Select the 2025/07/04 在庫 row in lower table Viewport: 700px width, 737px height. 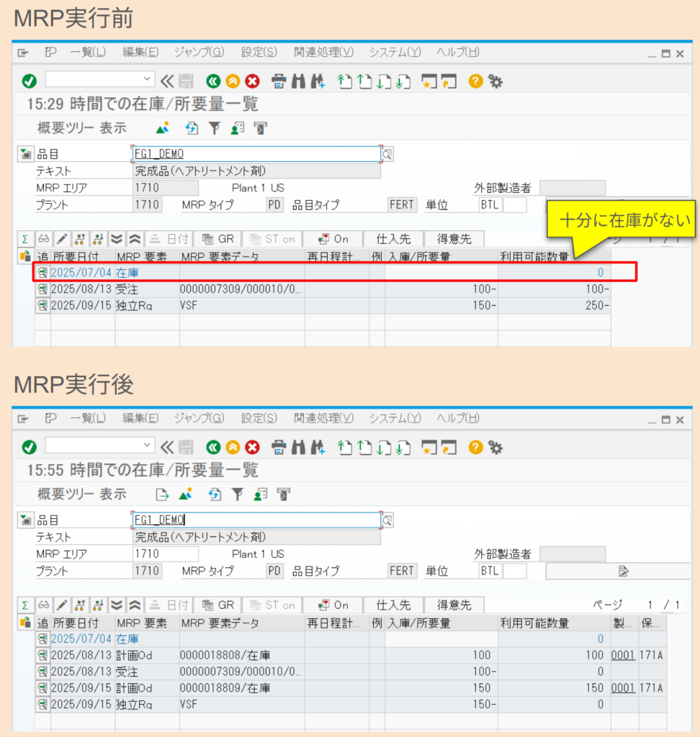point(351,639)
